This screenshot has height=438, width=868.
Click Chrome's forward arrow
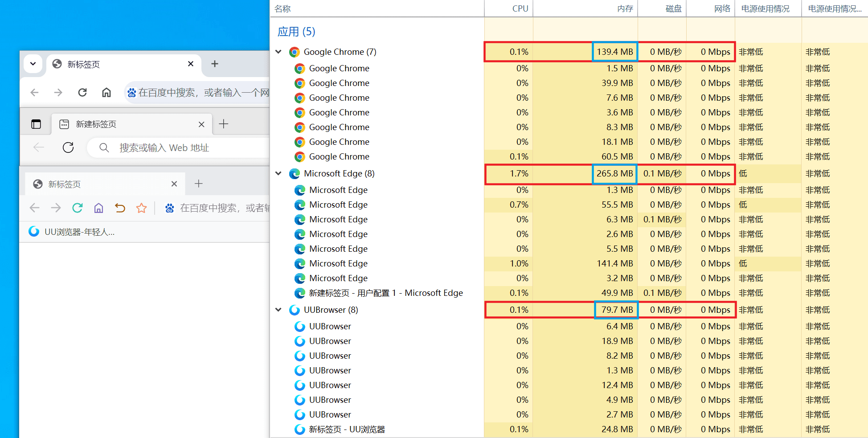(x=58, y=92)
